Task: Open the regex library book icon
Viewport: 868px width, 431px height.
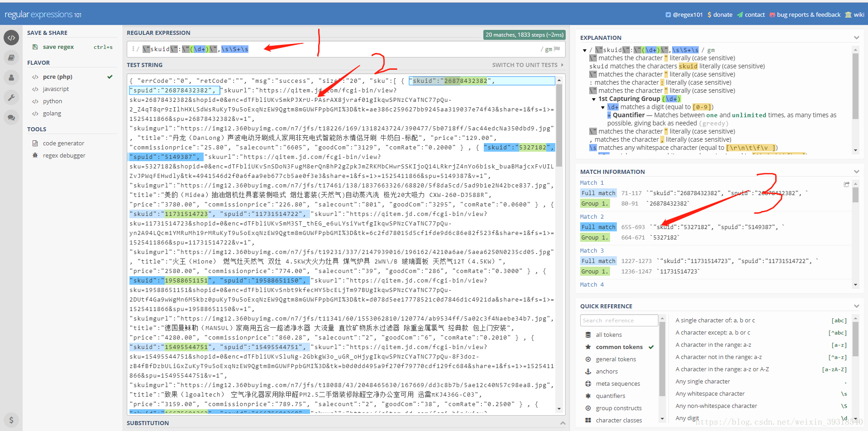Action: [11, 57]
